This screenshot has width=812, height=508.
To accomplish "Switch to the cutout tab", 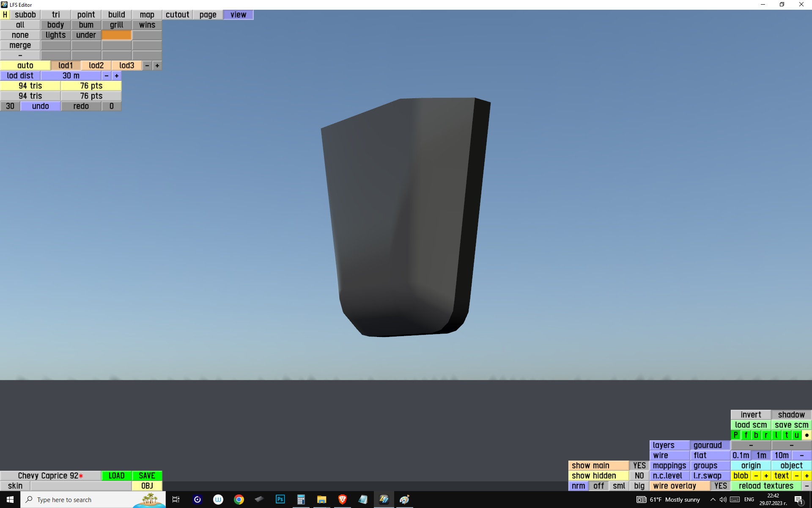I will [177, 15].
